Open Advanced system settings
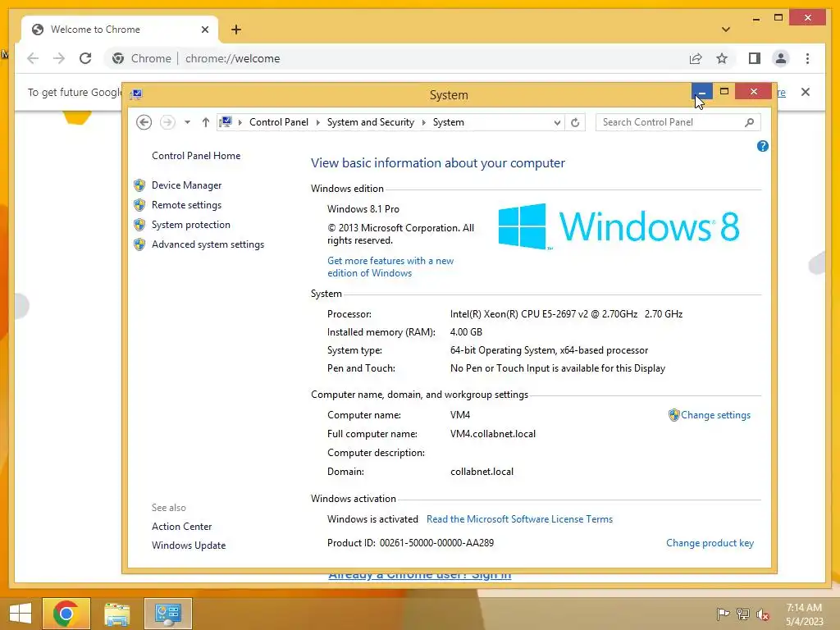The height and width of the screenshot is (630, 840). 208,244
